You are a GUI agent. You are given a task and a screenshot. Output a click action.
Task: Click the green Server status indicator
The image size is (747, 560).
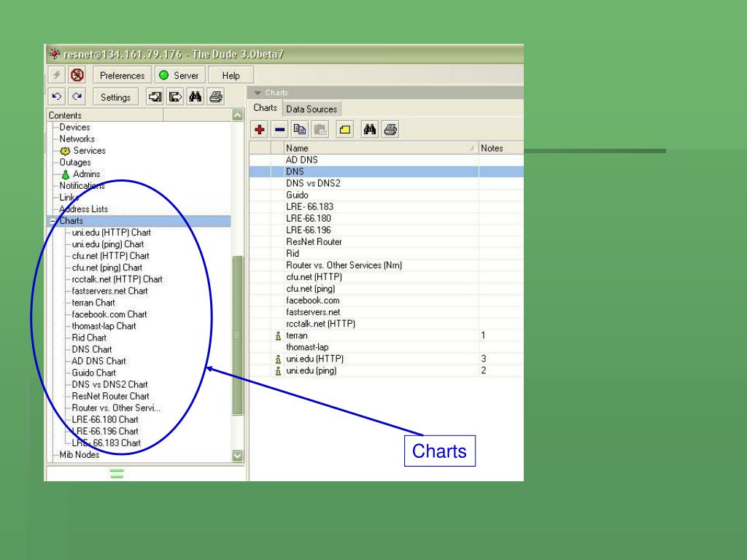pyautogui.click(x=164, y=75)
